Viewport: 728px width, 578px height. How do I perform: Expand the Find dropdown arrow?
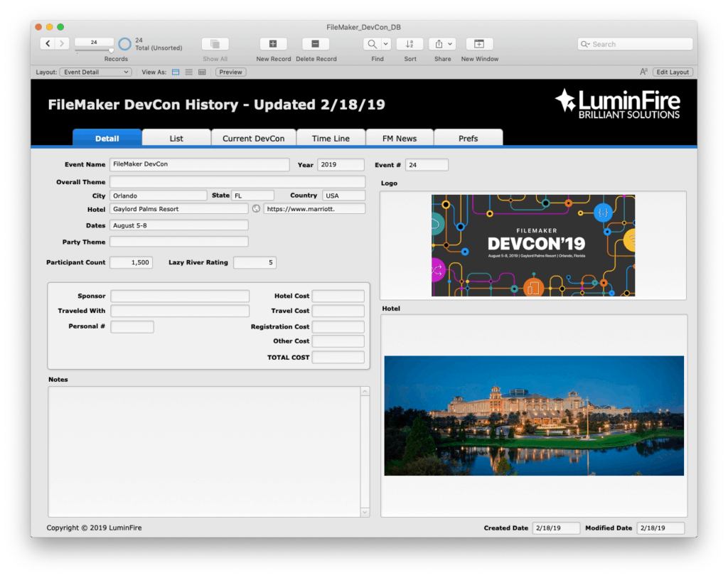(385, 43)
